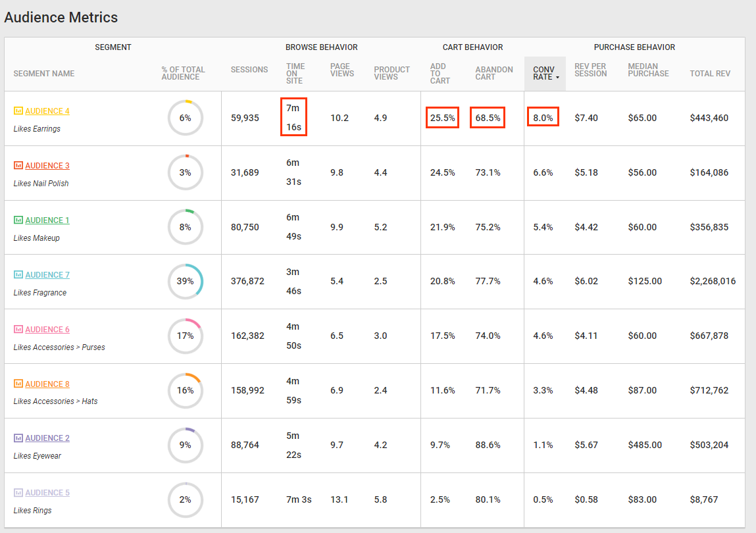Image resolution: width=756 pixels, height=533 pixels.
Task: Open the AUDIENCE 5 segment link
Action: click(x=47, y=492)
